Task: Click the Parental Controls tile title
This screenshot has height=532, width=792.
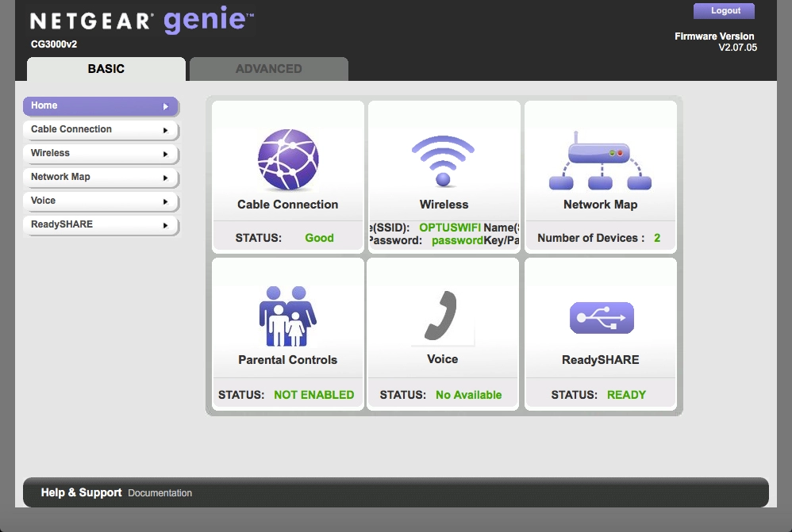Action: point(288,360)
